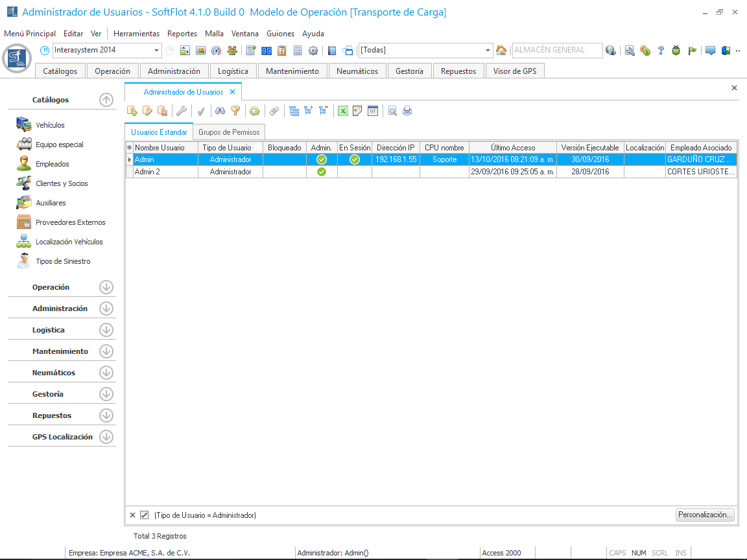Open the [Todas] dropdown list

[x=488, y=51]
